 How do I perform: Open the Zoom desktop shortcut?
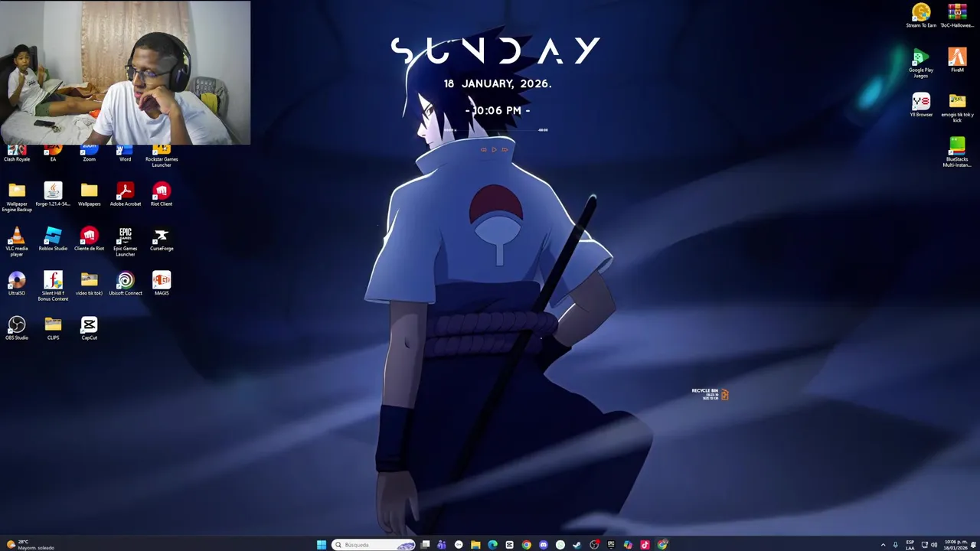pos(89,153)
